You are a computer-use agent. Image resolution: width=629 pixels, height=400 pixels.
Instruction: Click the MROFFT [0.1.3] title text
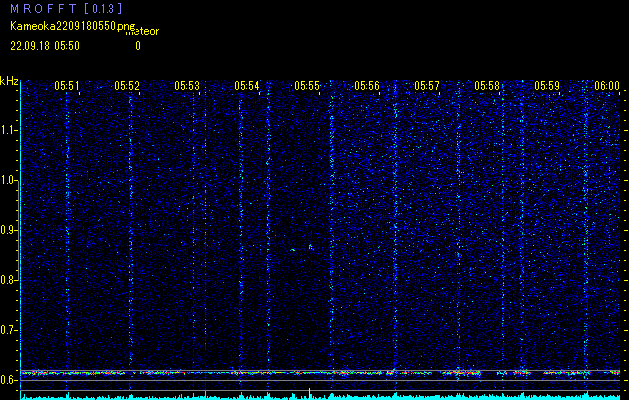pos(66,8)
